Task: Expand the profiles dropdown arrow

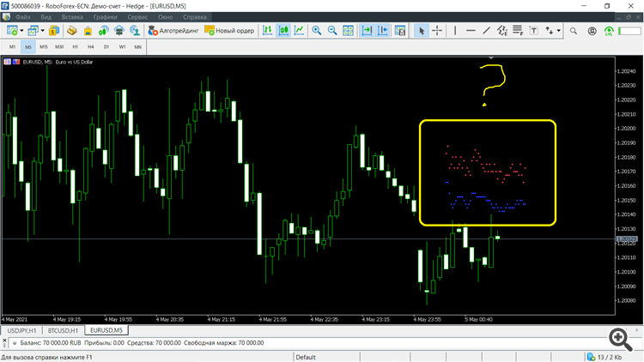Action: point(42,30)
